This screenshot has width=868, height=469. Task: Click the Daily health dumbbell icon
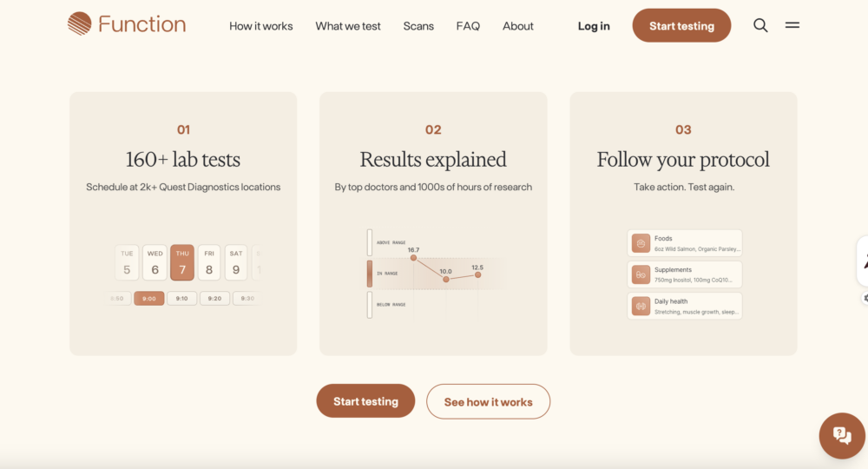click(x=641, y=306)
